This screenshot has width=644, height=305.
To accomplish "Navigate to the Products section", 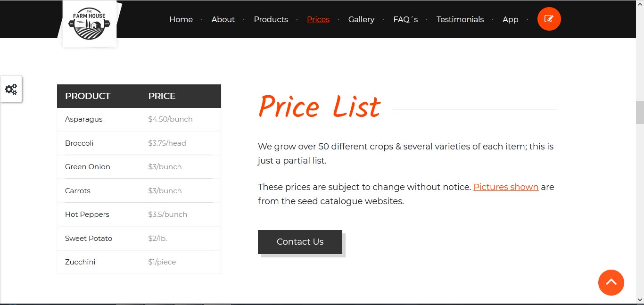I will [x=271, y=19].
